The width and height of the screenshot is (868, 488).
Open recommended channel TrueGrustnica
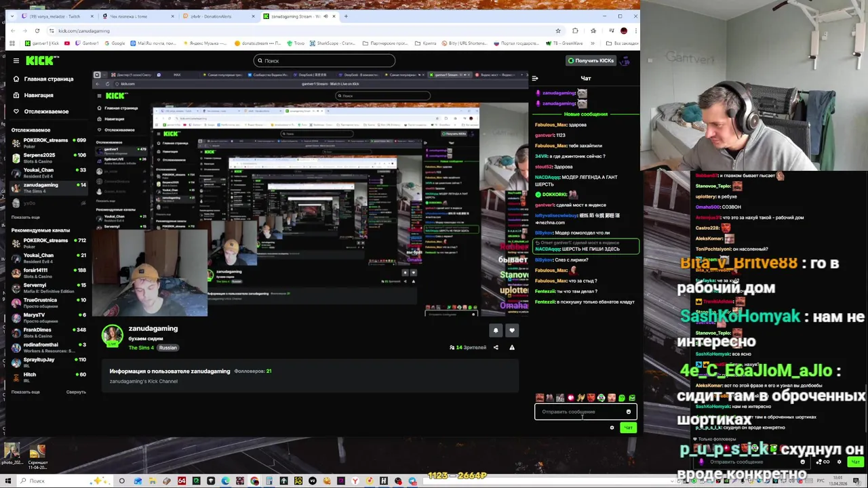pyautogui.click(x=49, y=302)
